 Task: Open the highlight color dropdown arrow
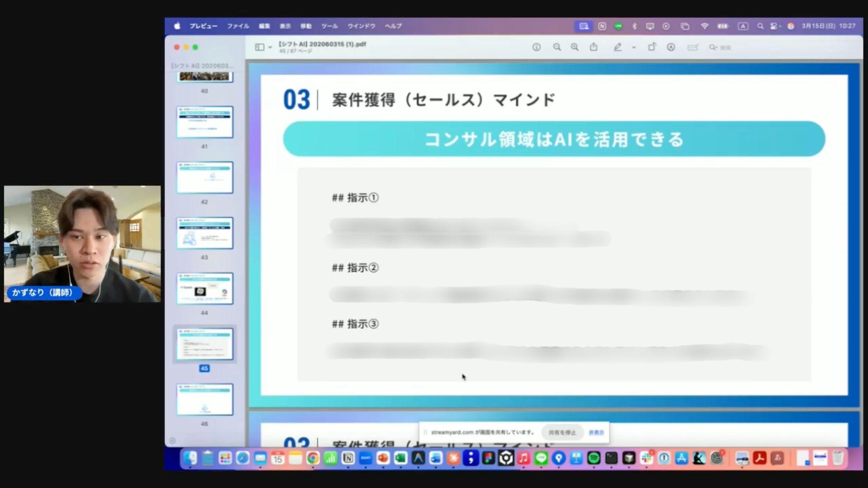coord(634,47)
